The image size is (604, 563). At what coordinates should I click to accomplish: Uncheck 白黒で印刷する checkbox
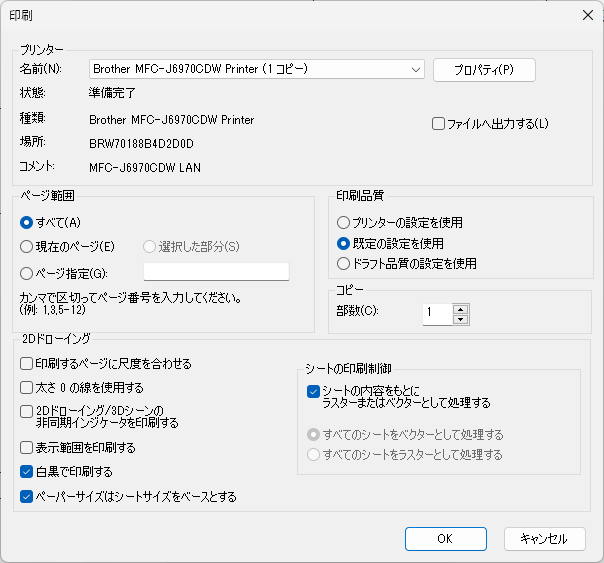click(x=27, y=471)
